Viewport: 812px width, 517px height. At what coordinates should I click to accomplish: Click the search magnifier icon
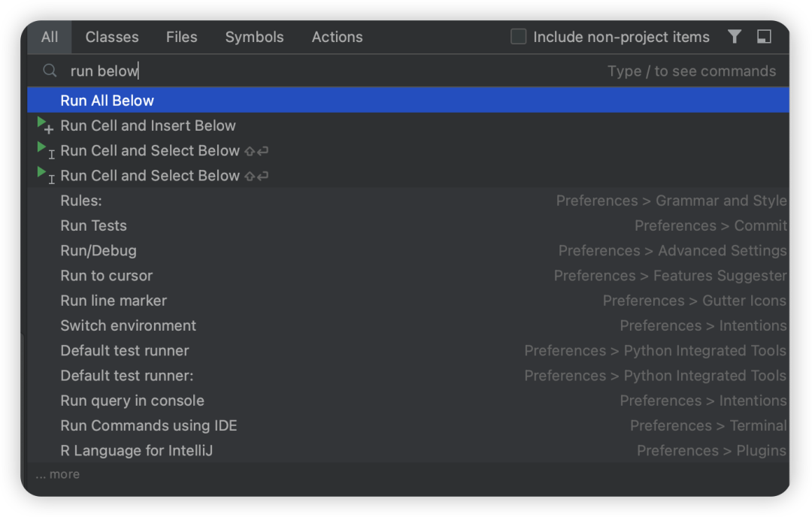(50, 71)
